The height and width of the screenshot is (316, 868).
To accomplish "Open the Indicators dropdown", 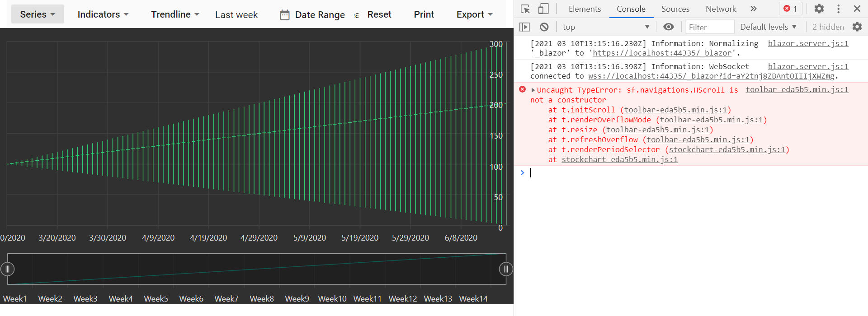I will 103,14.
